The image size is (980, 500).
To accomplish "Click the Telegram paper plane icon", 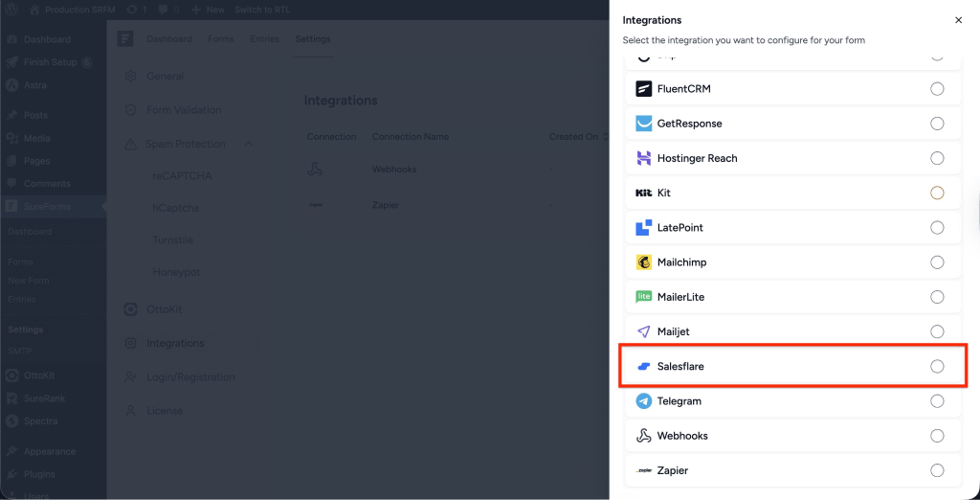I will pyautogui.click(x=644, y=401).
